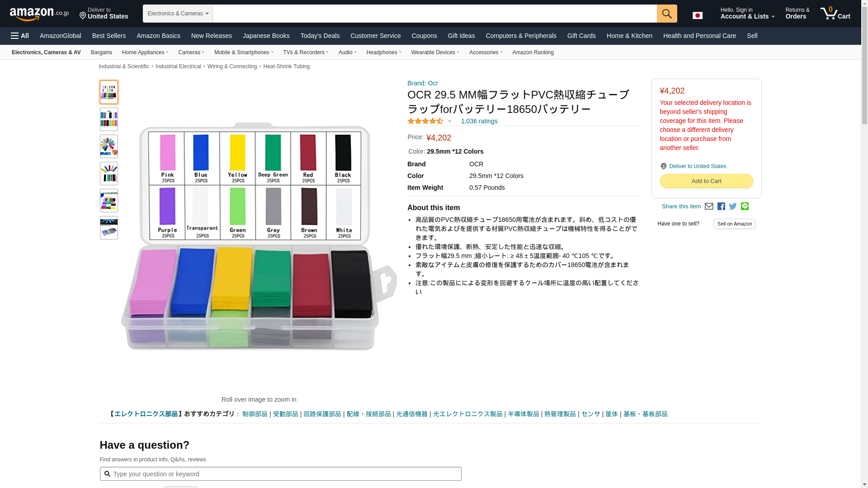Open the All hamburger menu
Viewport: 868px width, 488px height.
[x=20, y=36]
